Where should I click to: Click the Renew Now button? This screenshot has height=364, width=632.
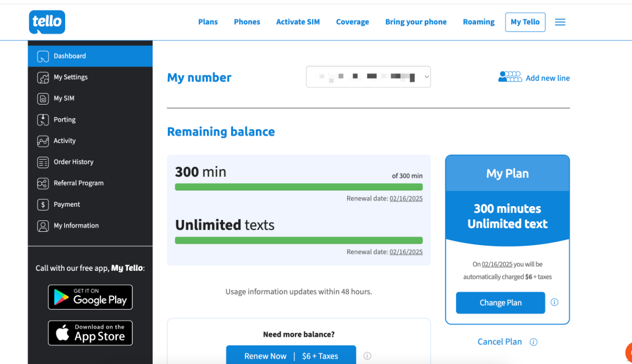click(x=291, y=356)
